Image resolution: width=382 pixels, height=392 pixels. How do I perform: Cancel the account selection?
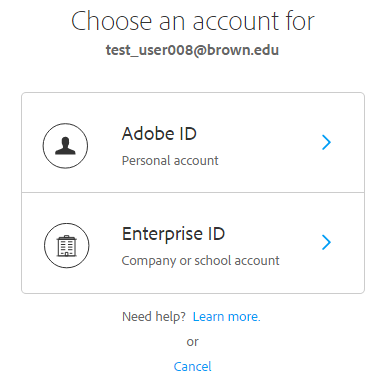(193, 367)
